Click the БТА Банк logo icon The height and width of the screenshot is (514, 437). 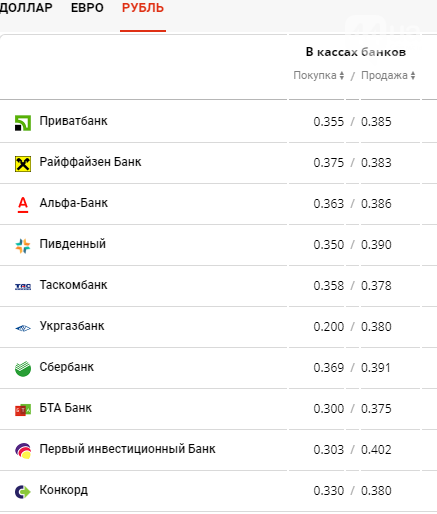pyautogui.click(x=23, y=410)
